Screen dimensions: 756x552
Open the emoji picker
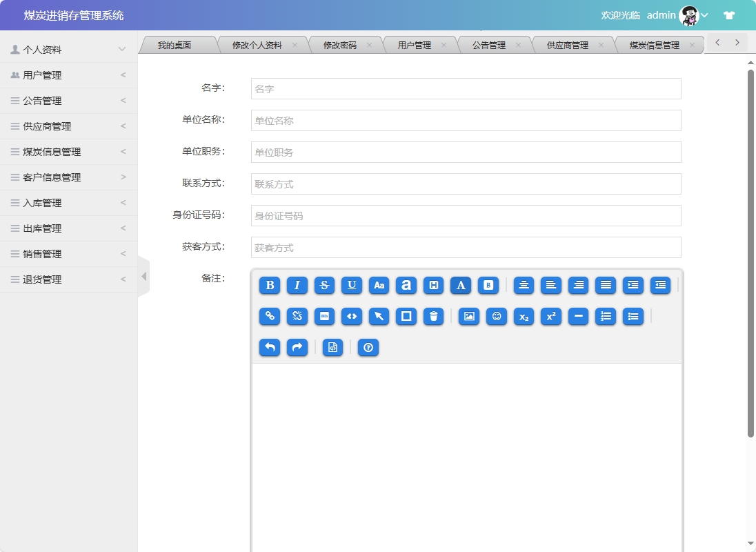497,317
